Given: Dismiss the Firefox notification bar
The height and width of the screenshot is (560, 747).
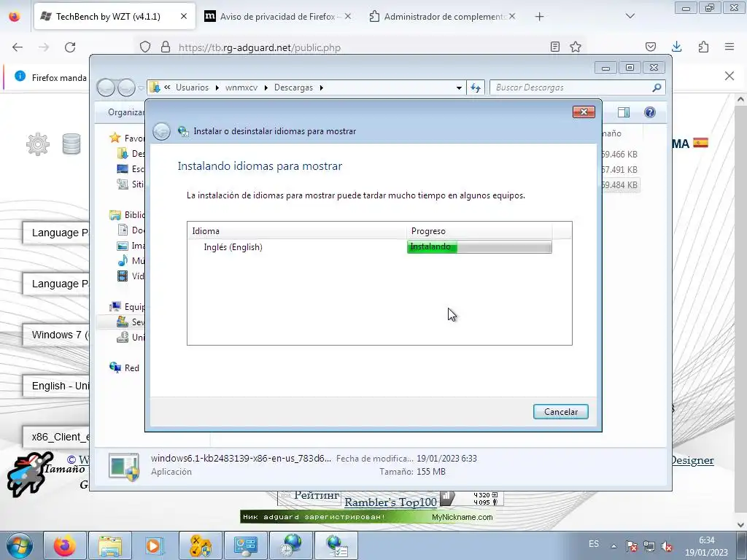Looking at the screenshot, I should (x=729, y=76).
